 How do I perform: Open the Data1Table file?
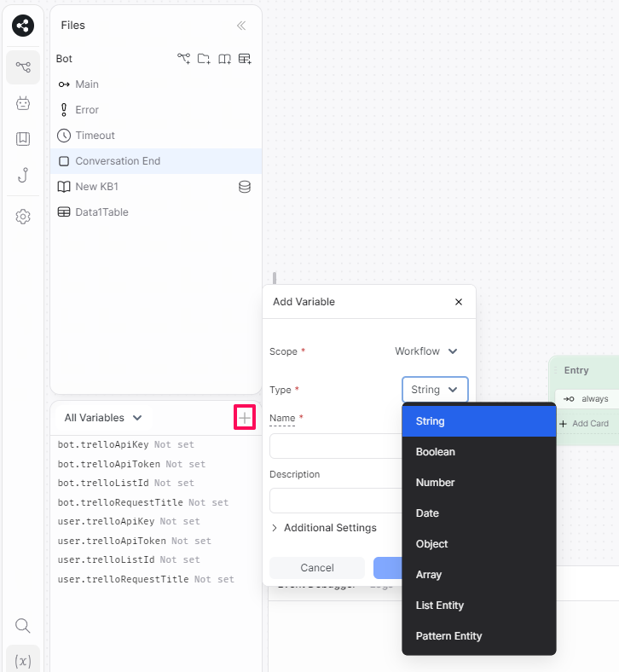[101, 212]
